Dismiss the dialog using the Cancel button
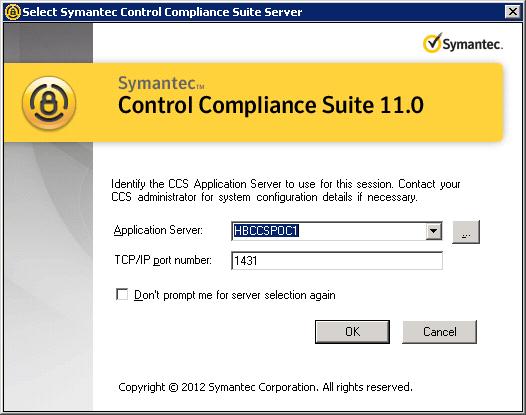 pos(439,332)
